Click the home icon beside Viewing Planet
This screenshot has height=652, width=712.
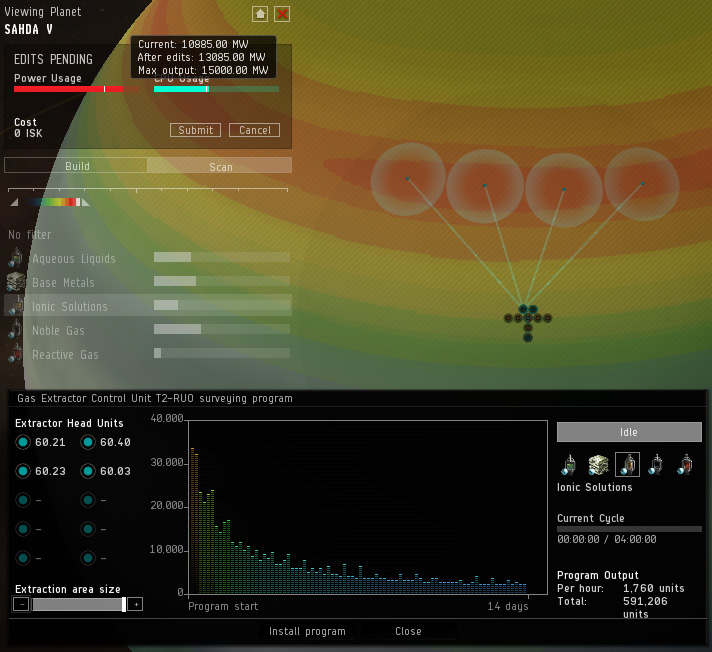260,14
